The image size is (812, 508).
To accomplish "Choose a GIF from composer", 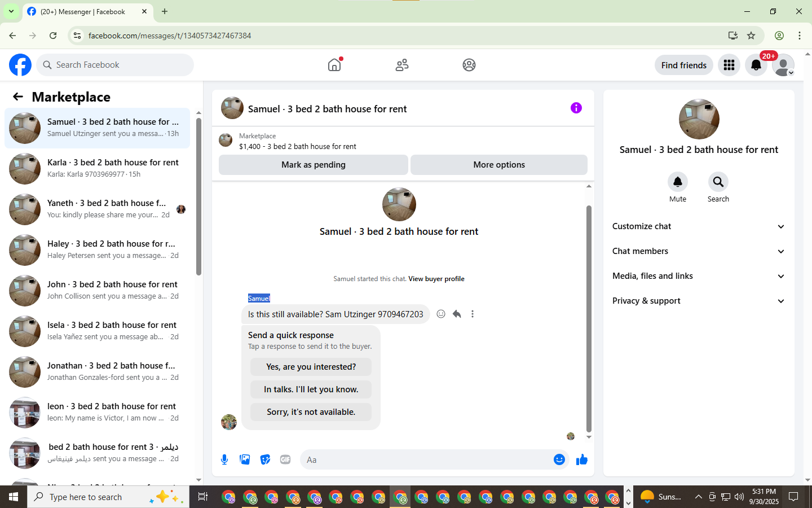I will click(x=285, y=459).
